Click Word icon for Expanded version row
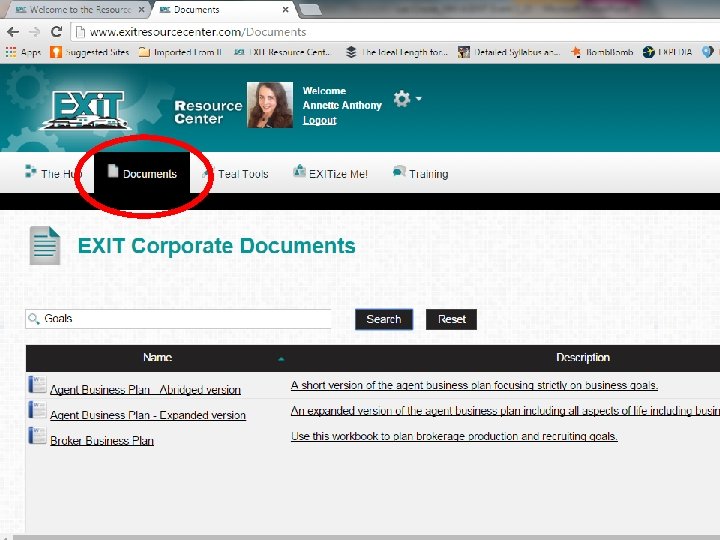 37,410
